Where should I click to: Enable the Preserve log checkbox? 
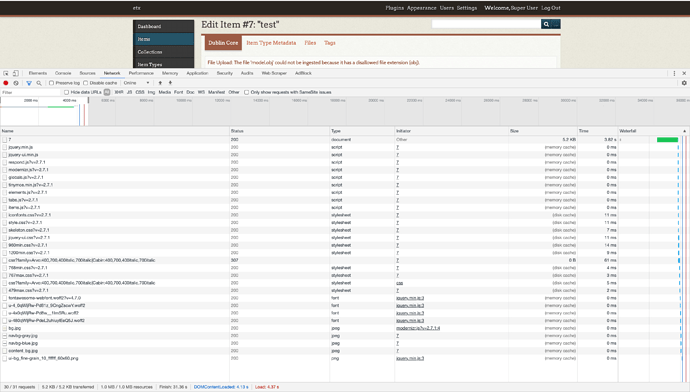pos(51,83)
